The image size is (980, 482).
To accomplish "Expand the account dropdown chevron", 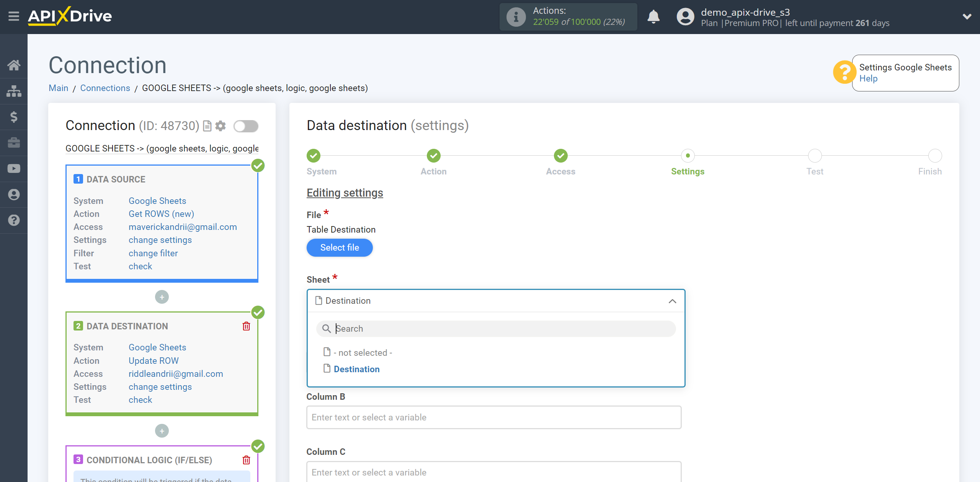I will [967, 17].
